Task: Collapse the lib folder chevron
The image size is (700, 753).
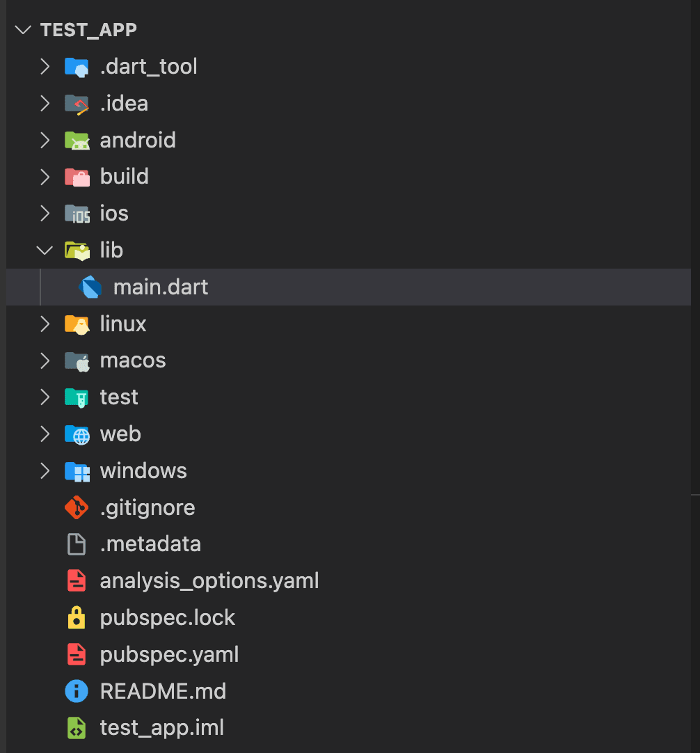Action: click(45, 251)
